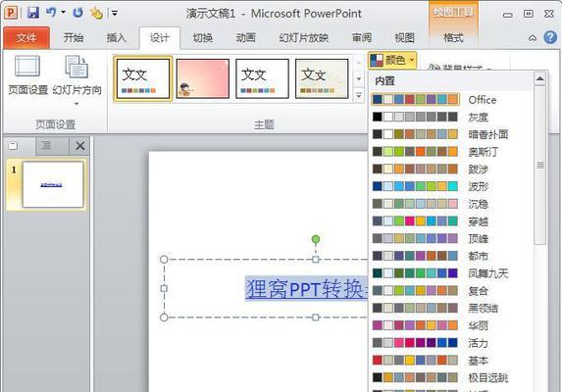Select slide 1 thumbnail in pane

coord(53,184)
